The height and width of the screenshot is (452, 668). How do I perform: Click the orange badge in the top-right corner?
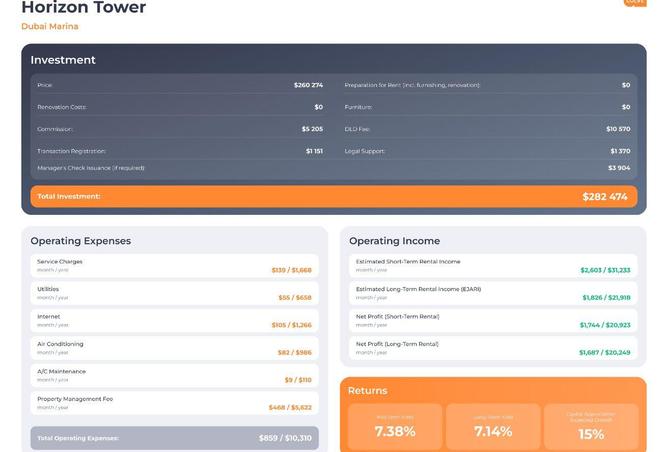(x=635, y=3)
